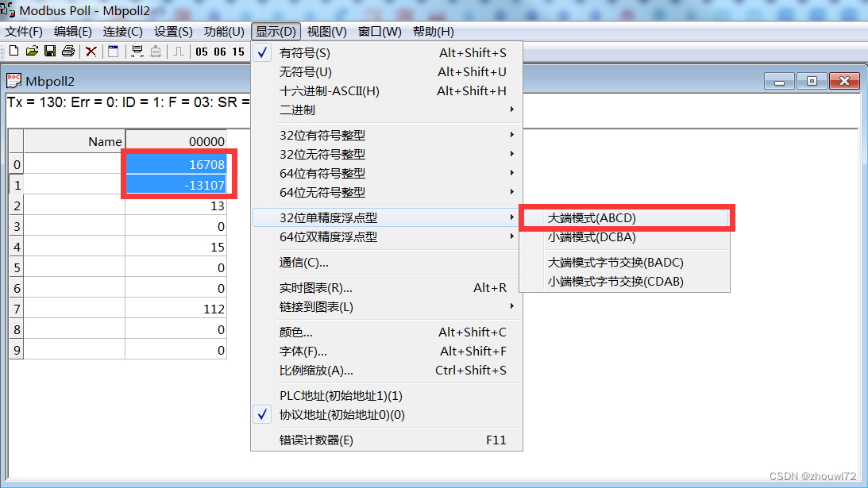
Task: Open the 错误计数器(E) entry
Action: click(387, 440)
